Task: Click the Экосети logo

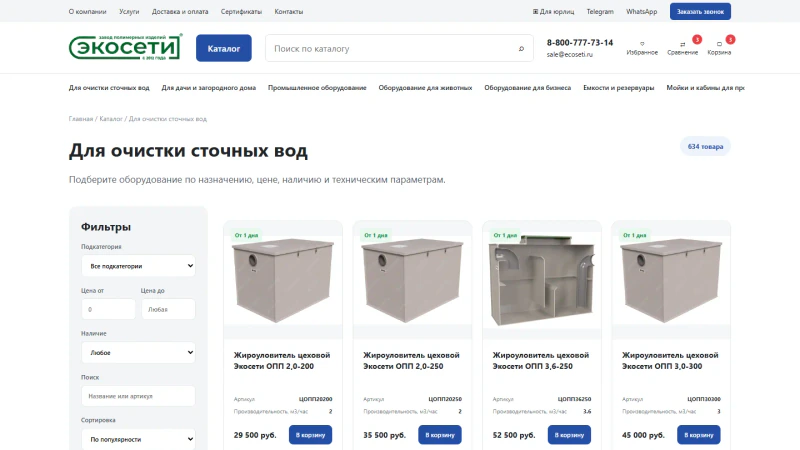Action: coord(126,47)
